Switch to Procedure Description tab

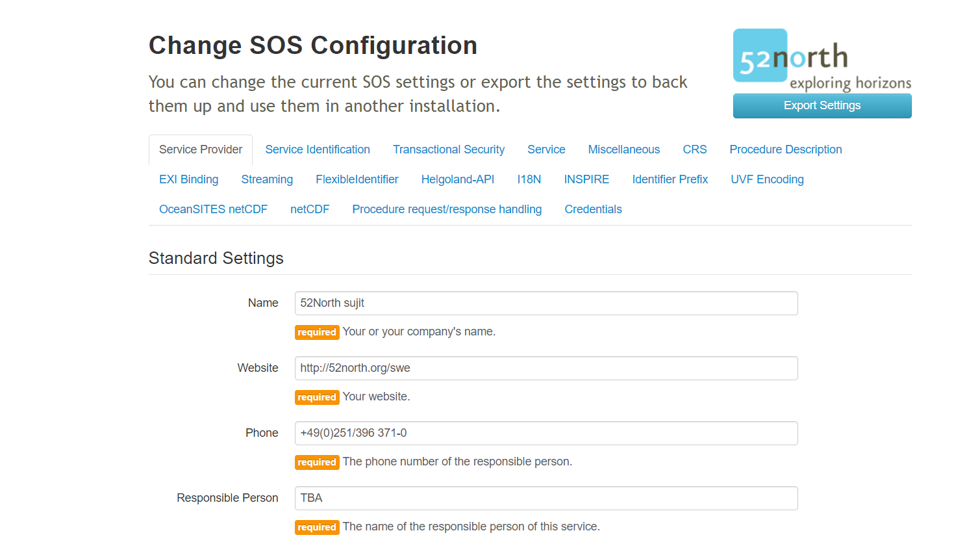point(786,149)
